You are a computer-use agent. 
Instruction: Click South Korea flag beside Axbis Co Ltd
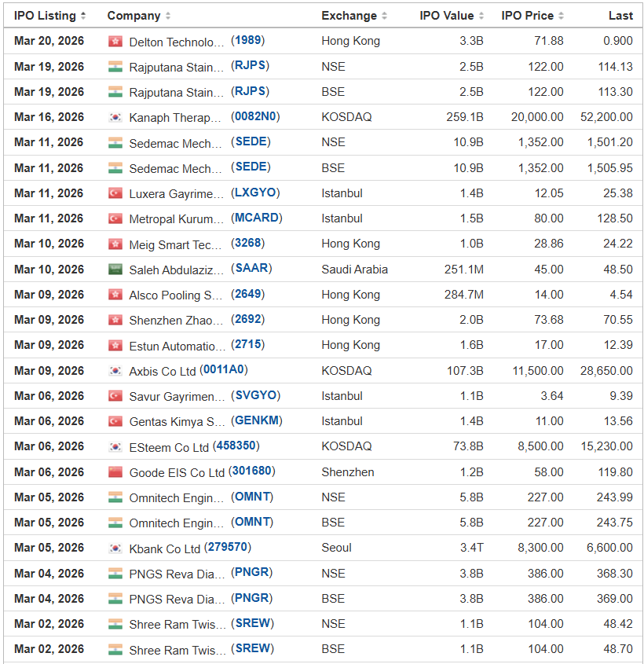coord(115,371)
